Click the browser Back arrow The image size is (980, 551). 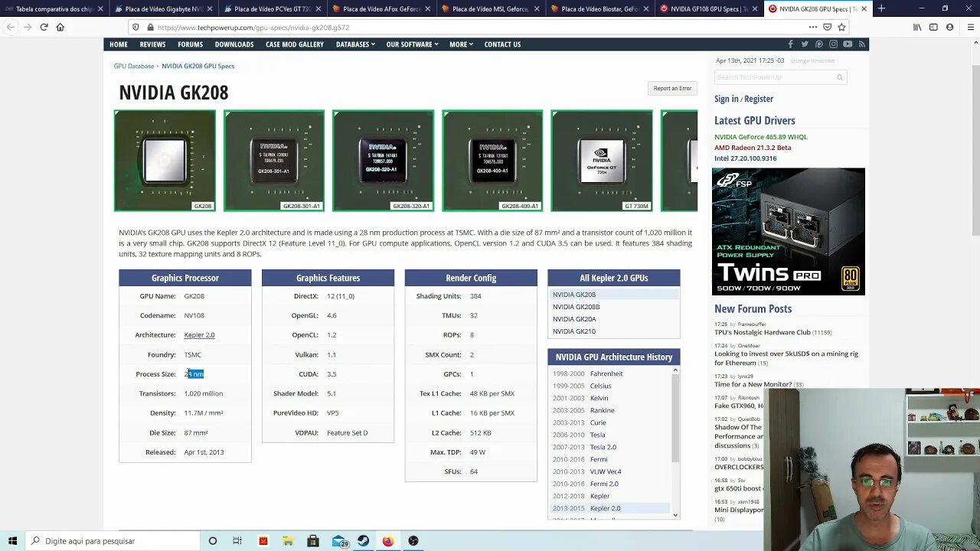pos(11,27)
